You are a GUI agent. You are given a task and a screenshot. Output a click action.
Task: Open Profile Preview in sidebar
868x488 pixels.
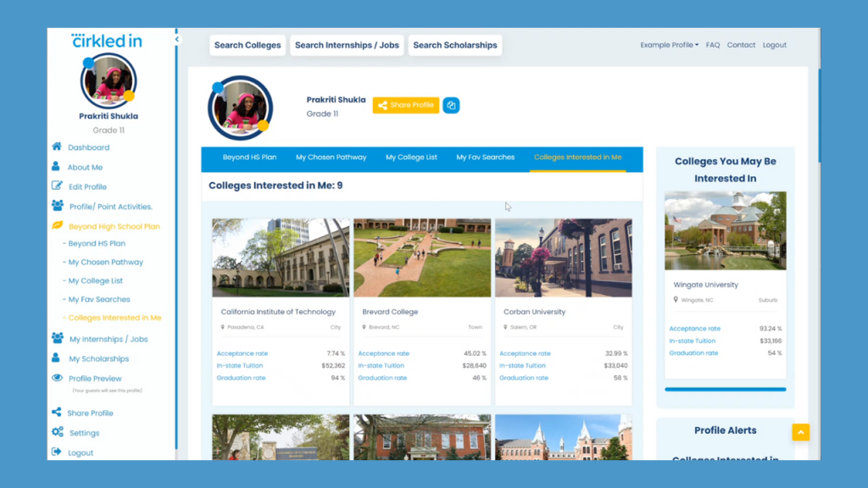[x=95, y=379]
